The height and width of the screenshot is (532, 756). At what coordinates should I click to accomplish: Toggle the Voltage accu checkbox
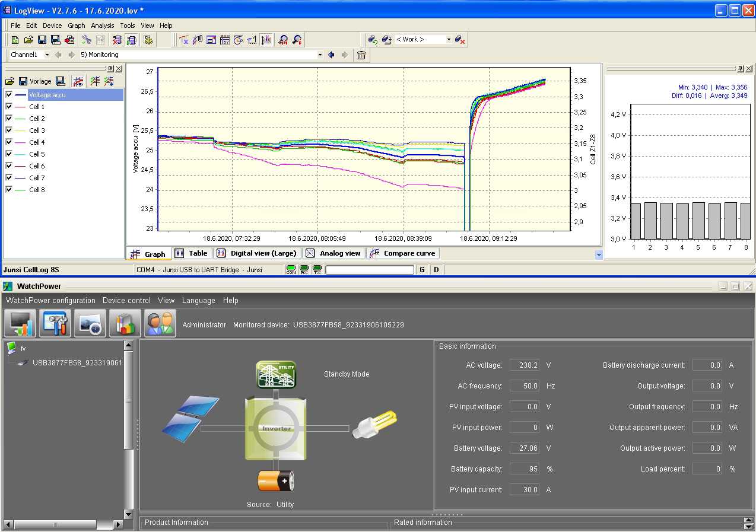[9, 95]
